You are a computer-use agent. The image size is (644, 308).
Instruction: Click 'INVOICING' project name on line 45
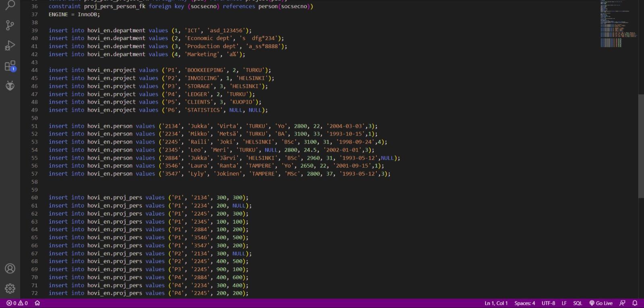(202, 78)
